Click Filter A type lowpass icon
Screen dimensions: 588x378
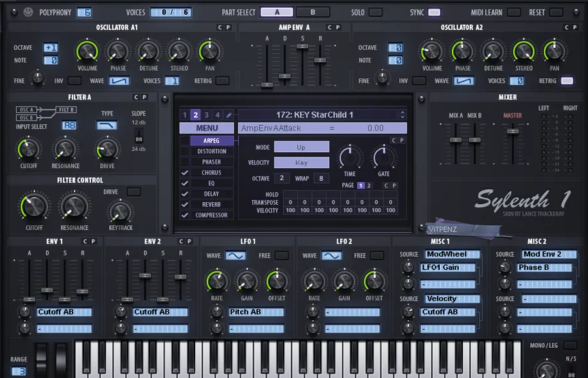coord(107,125)
